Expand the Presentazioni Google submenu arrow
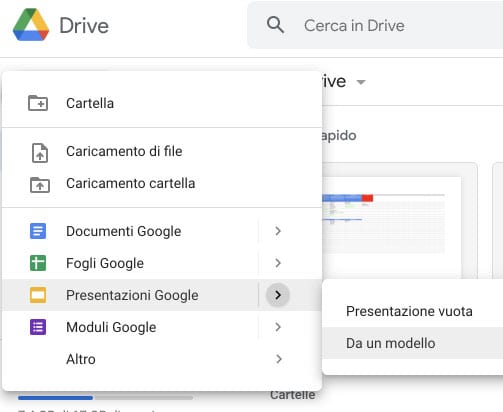503x412 pixels. tap(278, 295)
